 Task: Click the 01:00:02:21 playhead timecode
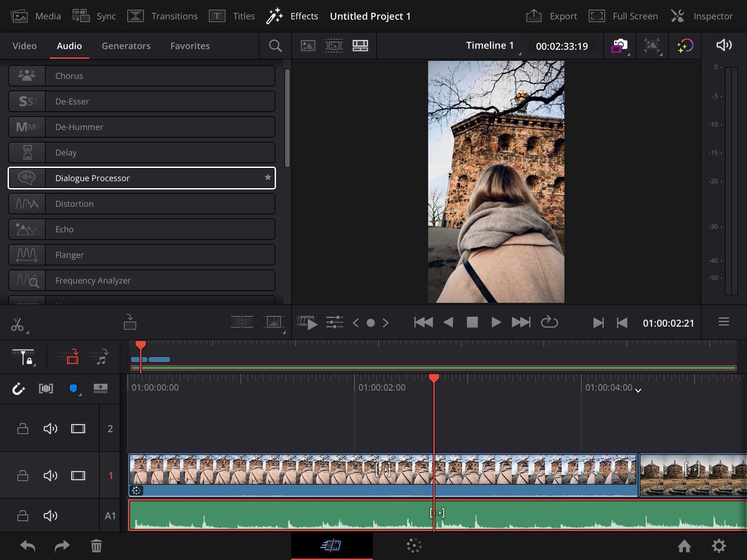click(668, 323)
